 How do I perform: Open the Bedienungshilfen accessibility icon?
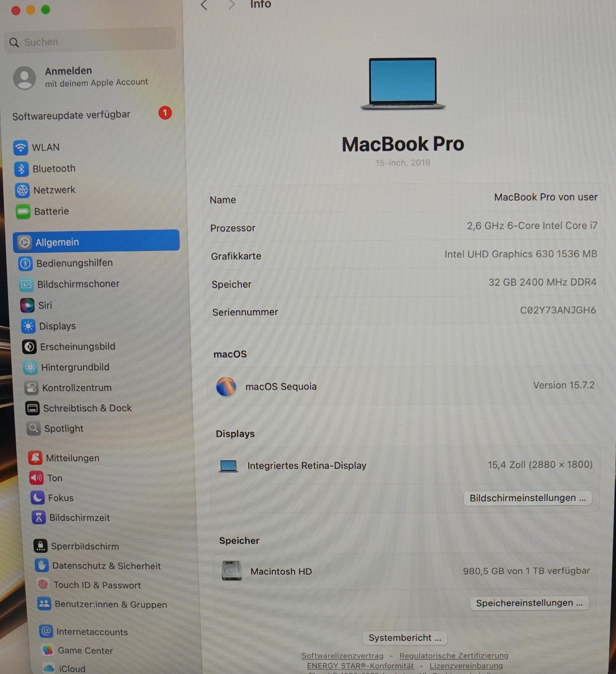click(25, 263)
